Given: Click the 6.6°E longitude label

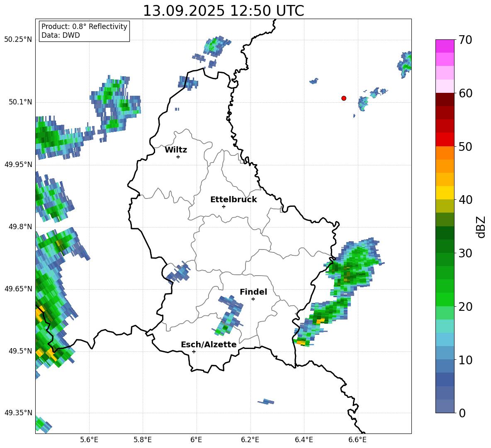Looking at the screenshot, I should click(x=357, y=440).
